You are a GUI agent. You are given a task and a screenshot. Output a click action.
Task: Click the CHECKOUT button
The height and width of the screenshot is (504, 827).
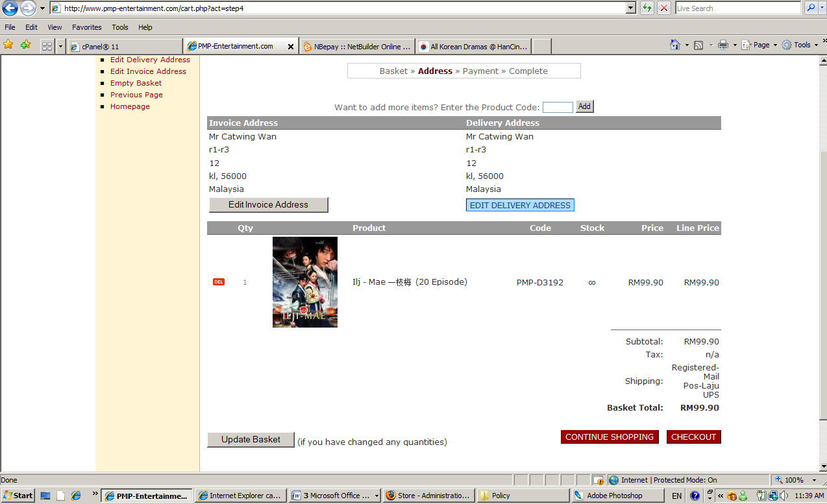(693, 437)
